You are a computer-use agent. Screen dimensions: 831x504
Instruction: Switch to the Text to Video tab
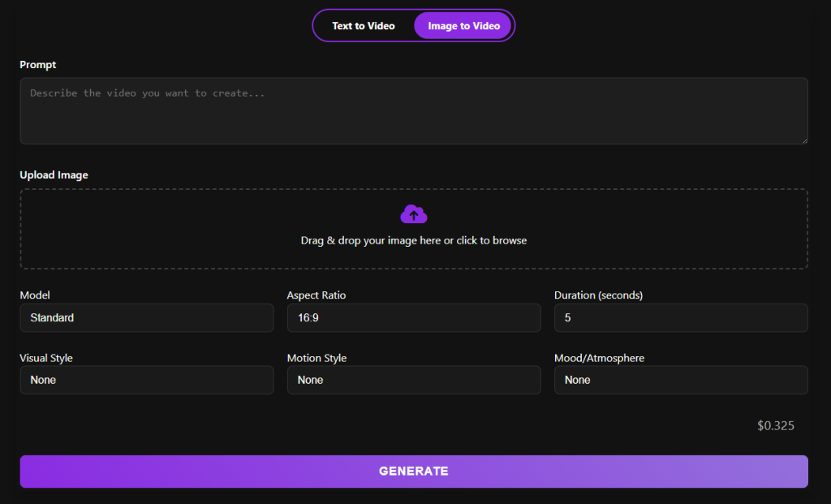[x=363, y=25]
